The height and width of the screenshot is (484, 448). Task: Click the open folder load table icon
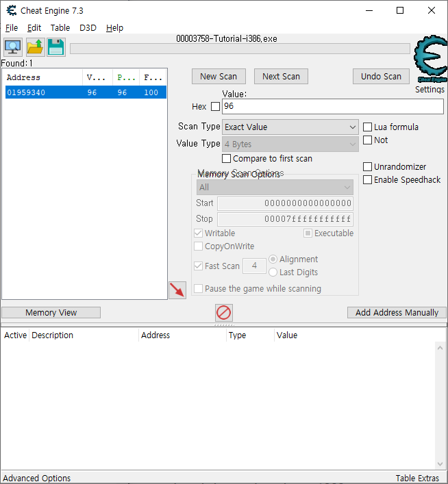click(x=35, y=47)
